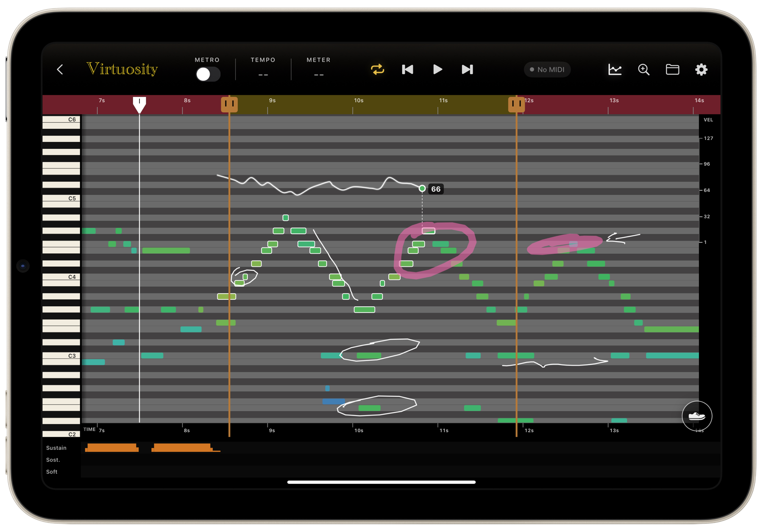The width and height of the screenshot is (763, 532).
Task: Tap the 127 velocity scale label
Action: click(708, 138)
